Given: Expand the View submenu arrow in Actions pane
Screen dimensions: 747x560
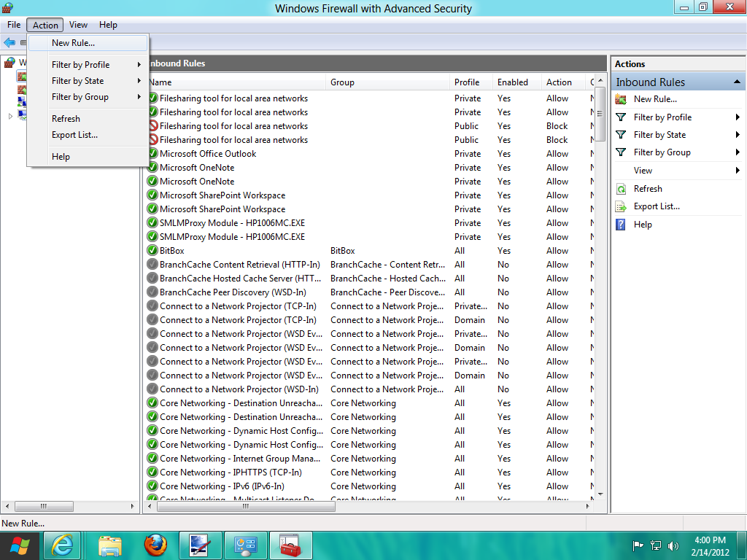Looking at the screenshot, I should (x=737, y=171).
